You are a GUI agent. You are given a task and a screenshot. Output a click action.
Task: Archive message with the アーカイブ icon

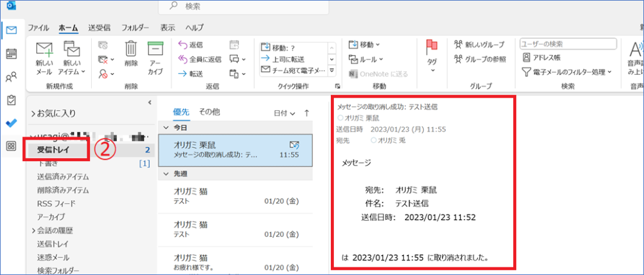pos(155,50)
